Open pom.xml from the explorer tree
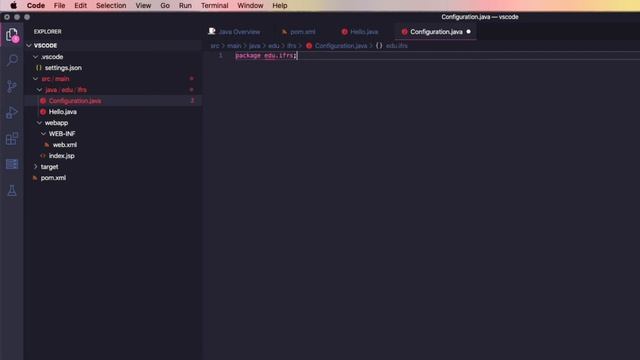The image size is (640, 360). click(x=53, y=178)
